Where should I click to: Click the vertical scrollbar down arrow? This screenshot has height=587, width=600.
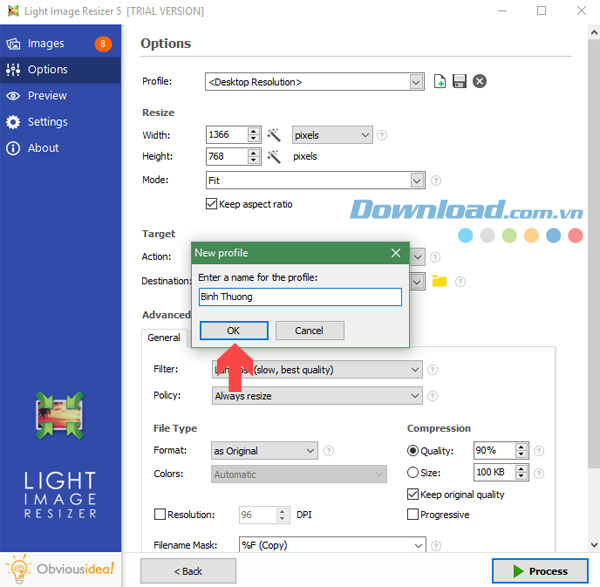pyautogui.click(x=594, y=544)
